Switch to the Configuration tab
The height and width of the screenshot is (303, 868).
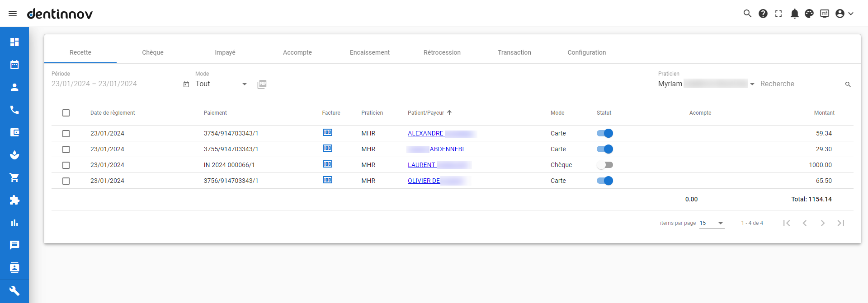pyautogui.click(x=587, y=52)
